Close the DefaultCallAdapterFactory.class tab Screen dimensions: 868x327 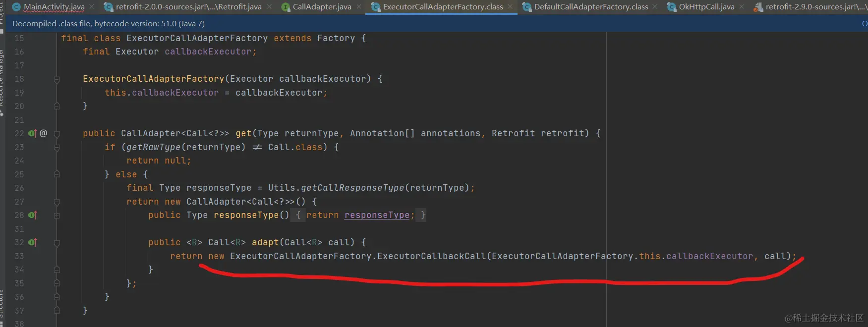pos(655,7)
